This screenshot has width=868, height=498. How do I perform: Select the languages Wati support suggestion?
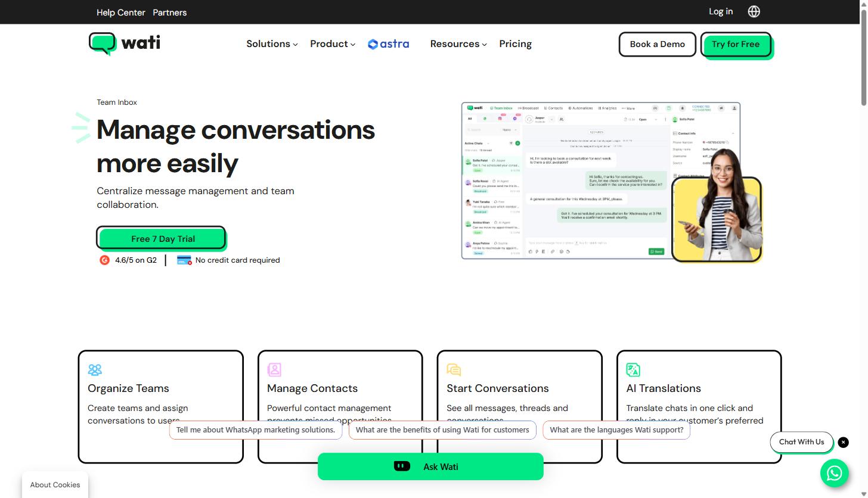616,430
